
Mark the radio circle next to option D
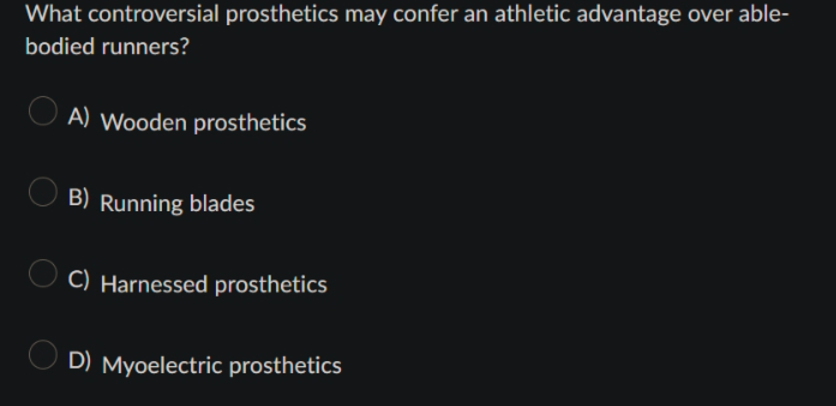[43, 355]
